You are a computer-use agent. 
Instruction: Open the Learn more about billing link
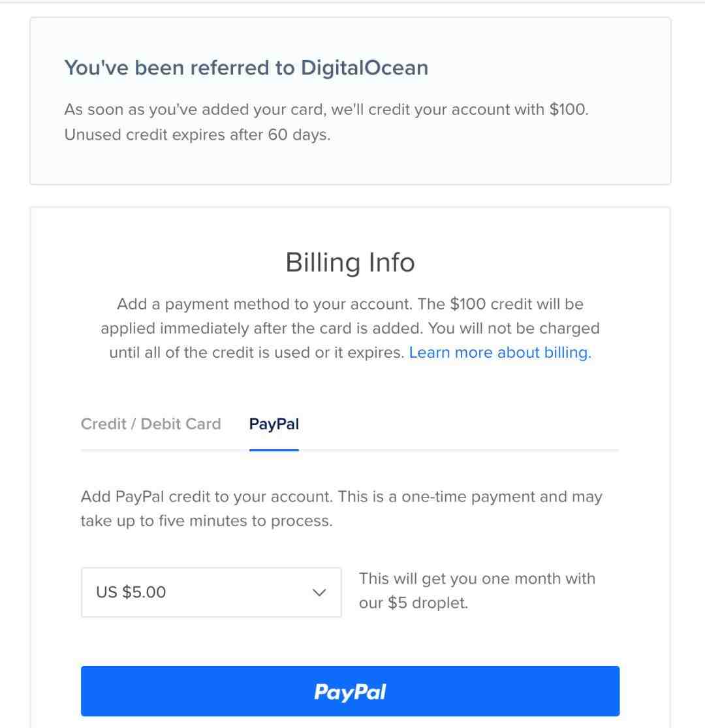[x=499, y=353]
